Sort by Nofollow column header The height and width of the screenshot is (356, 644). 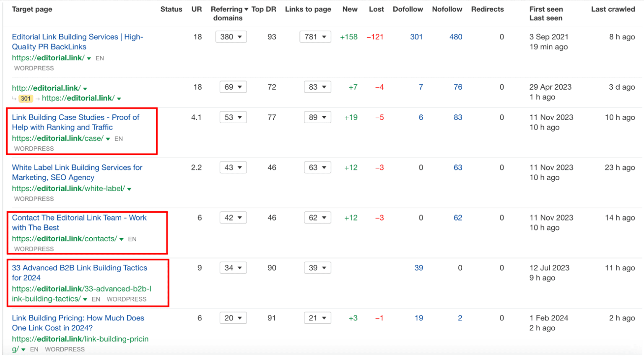[447, 9]
